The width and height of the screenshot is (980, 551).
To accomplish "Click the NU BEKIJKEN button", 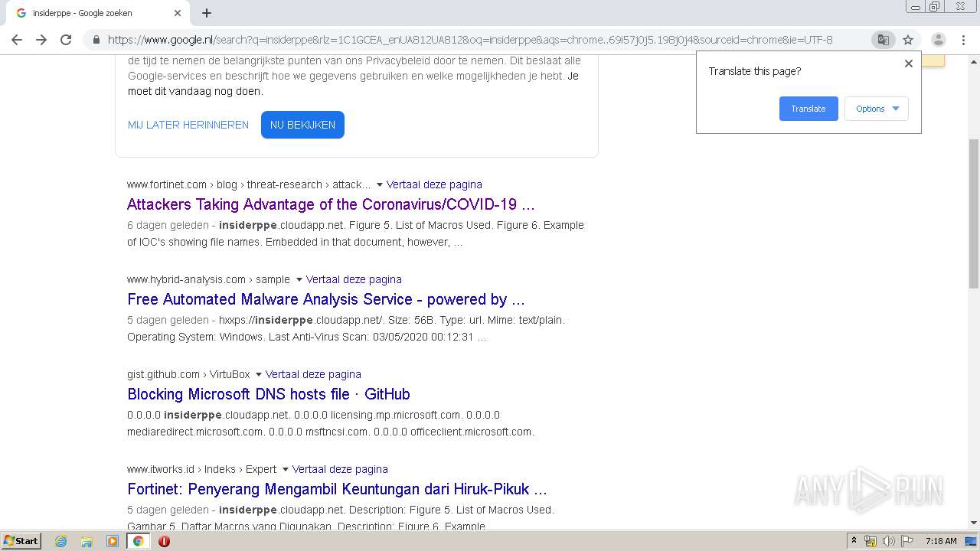I will pos(302,125).
